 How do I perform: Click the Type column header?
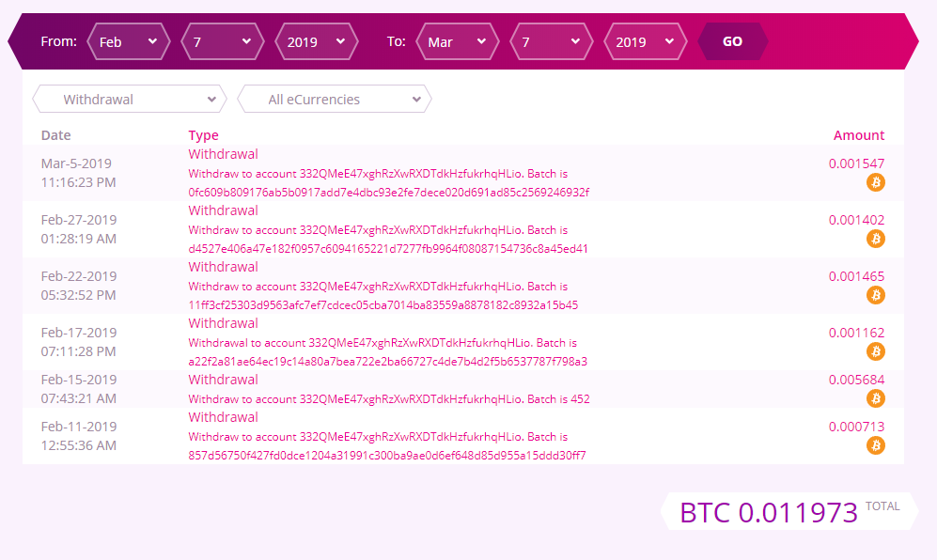coord(203,135)
